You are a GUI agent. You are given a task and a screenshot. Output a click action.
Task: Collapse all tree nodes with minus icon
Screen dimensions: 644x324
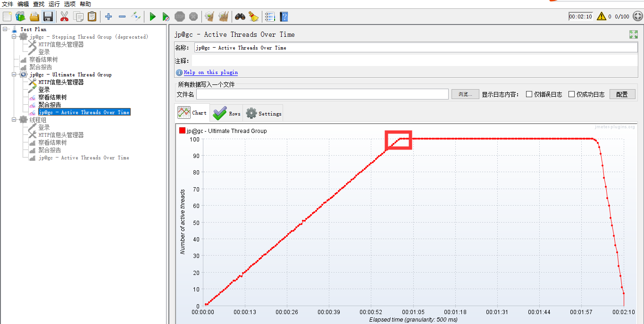point(122,17)
